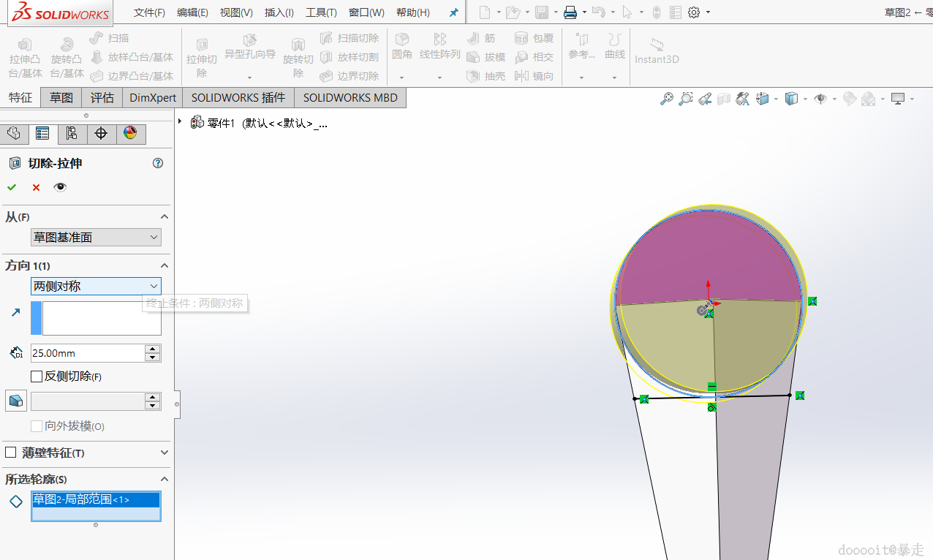Open the ConfigurationManager panel tab

[x=72, y=134]
